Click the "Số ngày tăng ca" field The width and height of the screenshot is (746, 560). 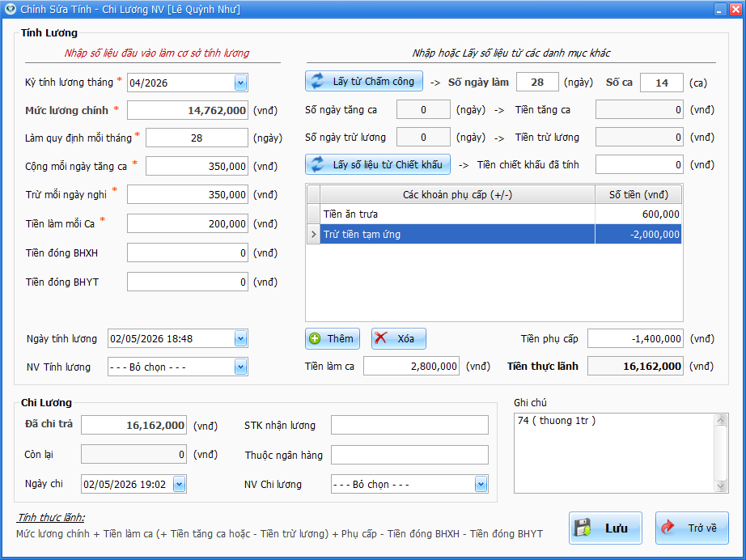(x=423, y=110)
